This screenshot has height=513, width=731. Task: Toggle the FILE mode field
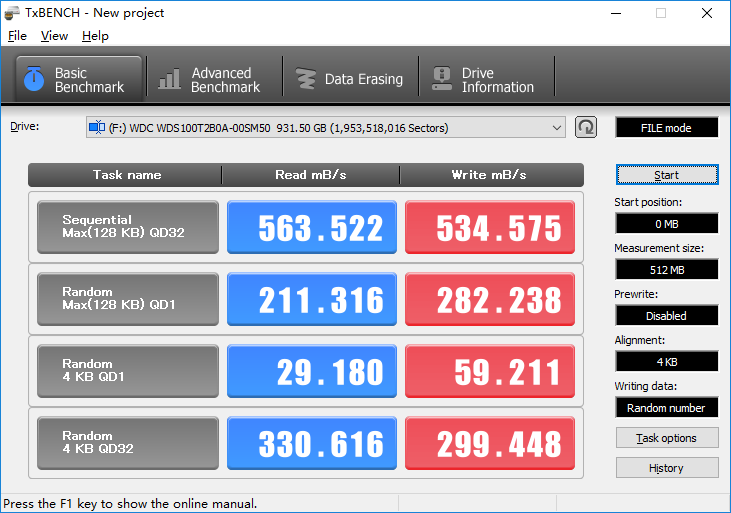666,128
